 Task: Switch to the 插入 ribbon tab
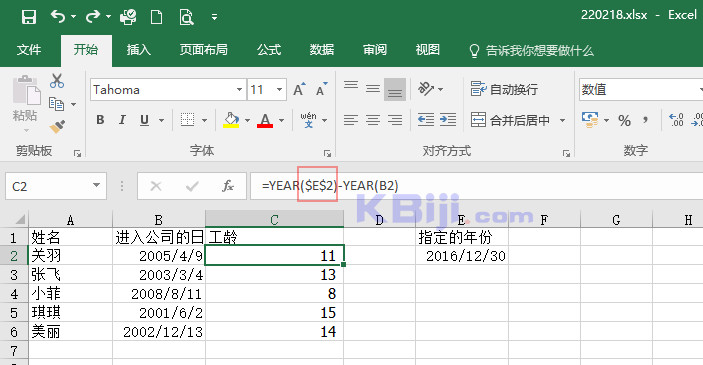click(139, 49)
